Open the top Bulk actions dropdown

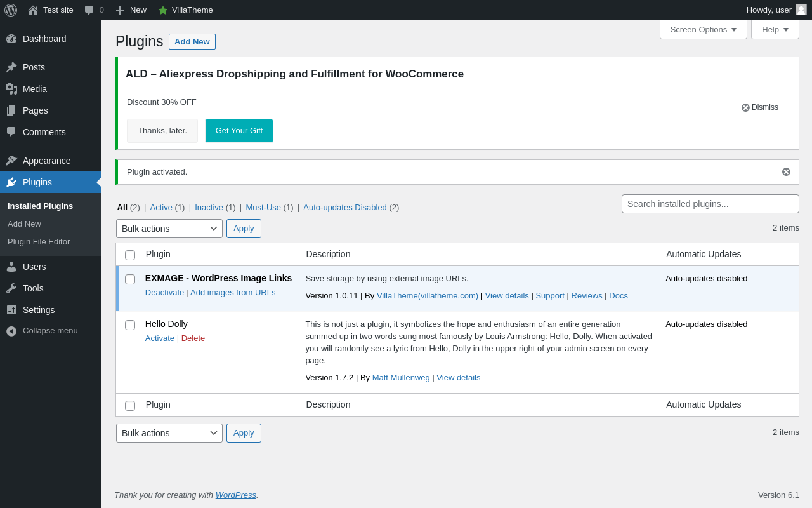(x=169, y=229)
